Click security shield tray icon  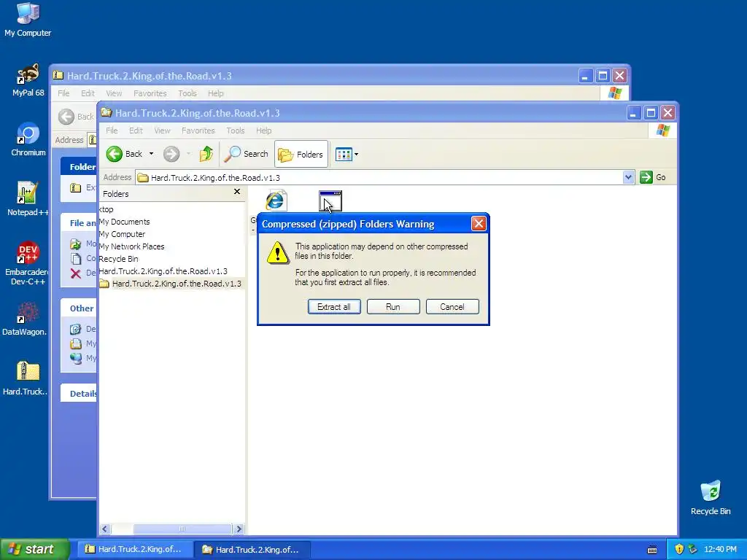point(679,549)
